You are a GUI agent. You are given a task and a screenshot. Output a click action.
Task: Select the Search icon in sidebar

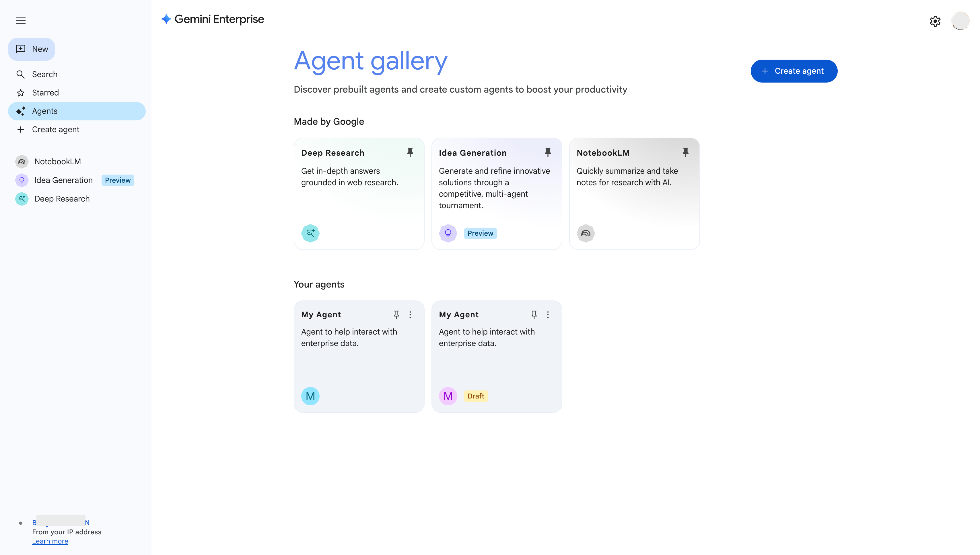(x=21, y=74)
